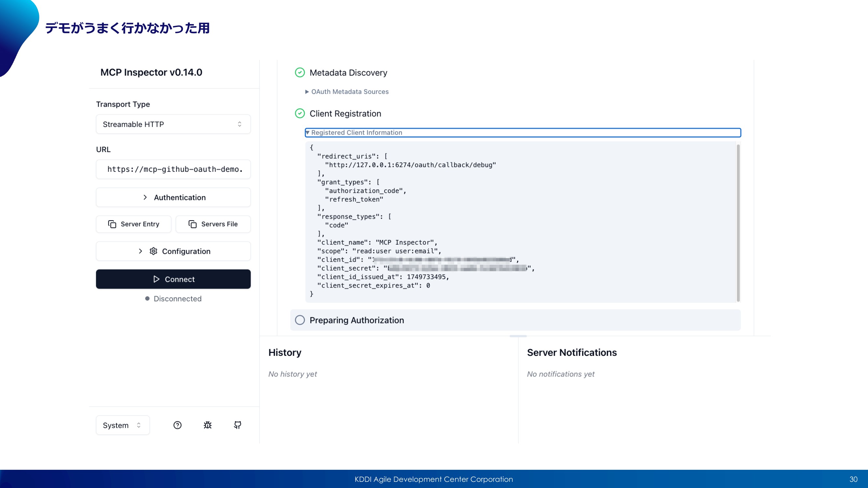Click the "code" response type value

pyautogui.click(x=337, y=225)
